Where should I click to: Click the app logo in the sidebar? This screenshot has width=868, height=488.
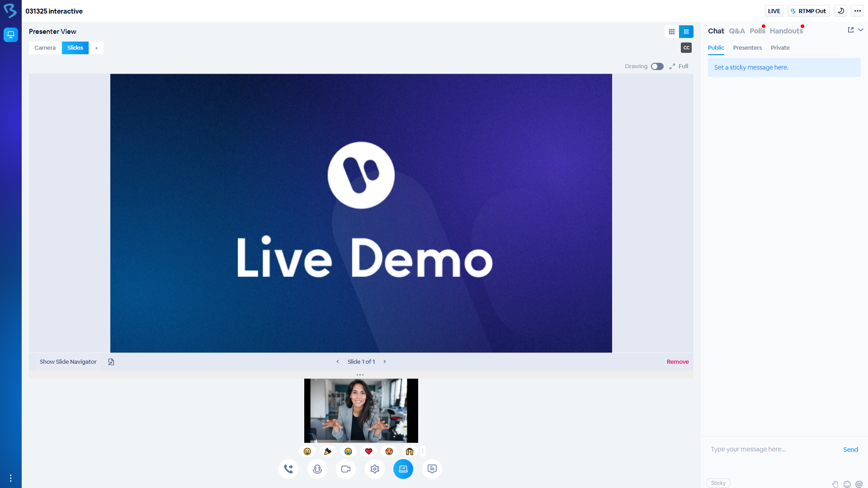coord(10,10)
